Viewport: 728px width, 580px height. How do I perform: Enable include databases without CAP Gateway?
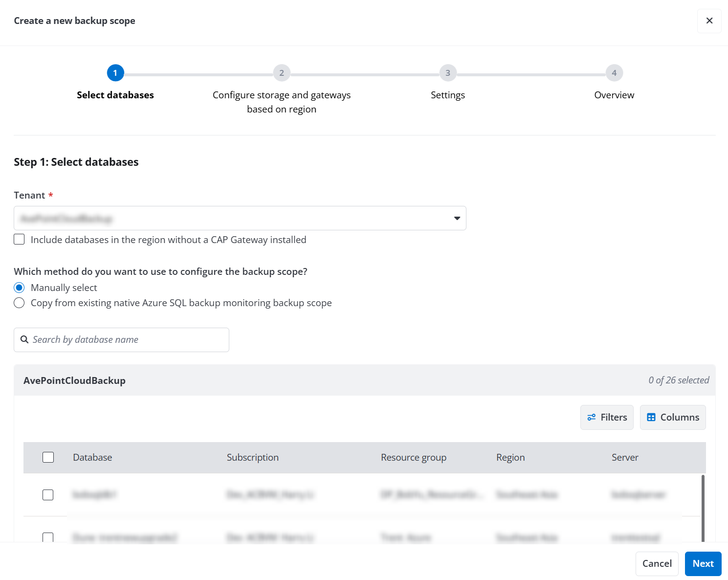pos(19,239)
